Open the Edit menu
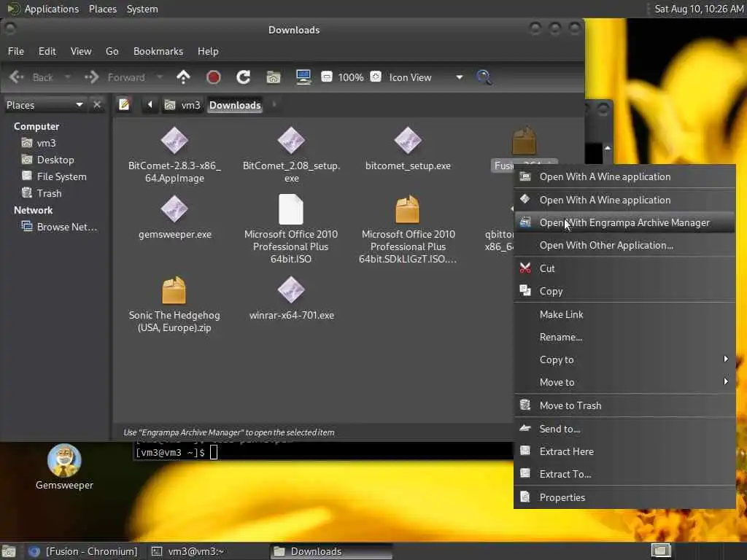Image resolution: width=747 pixels, height=560 pixels. tap(47, 51)
